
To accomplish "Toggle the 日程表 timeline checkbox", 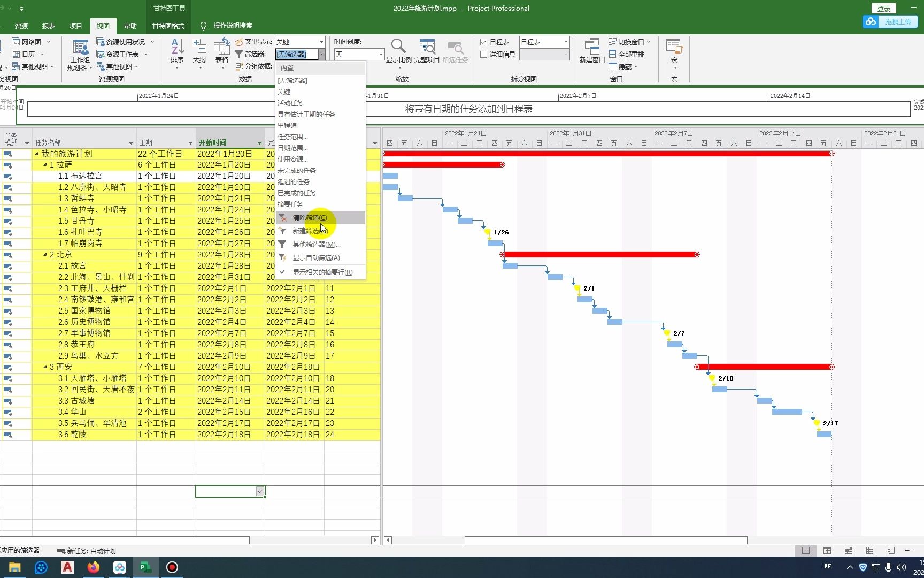I will click(483, 42).
